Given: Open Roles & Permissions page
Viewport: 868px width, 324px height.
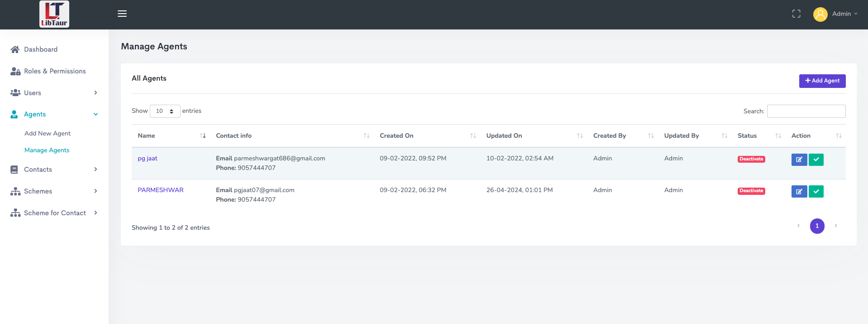Looking at the screenshot, I should (x=55, y=71).
